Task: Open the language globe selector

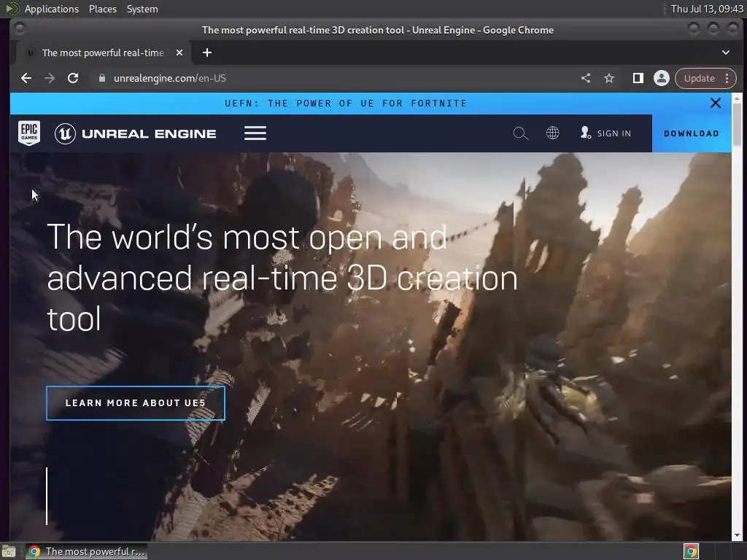Action: [553, 133]
